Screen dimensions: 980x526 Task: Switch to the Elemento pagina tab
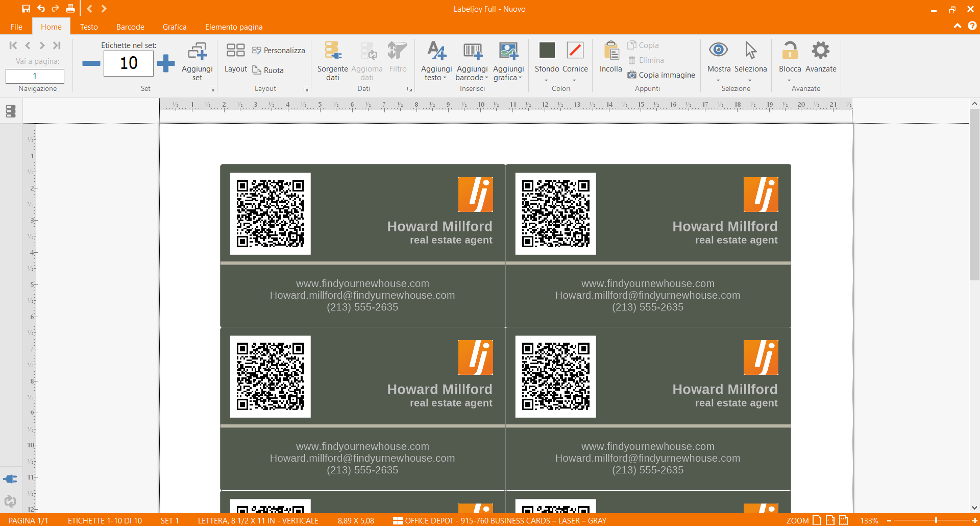click(234, 27)
